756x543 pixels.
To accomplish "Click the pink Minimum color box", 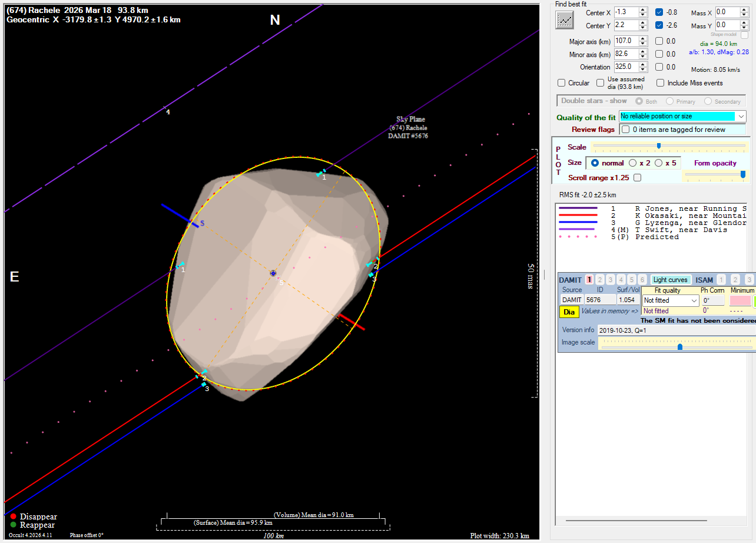I will click(x=740, y=300).
